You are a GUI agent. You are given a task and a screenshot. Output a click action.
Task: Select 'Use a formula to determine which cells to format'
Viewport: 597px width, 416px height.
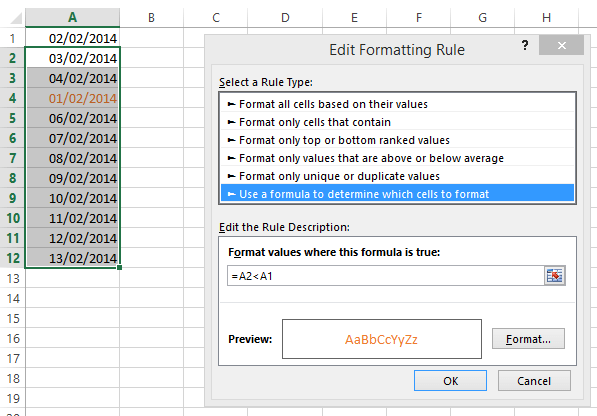(397, 194)
